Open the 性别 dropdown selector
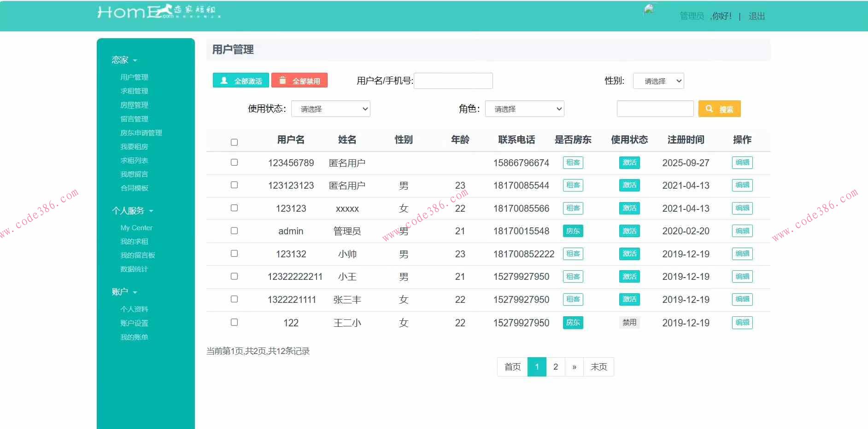The image size is (868, 429). pos(658,81)
